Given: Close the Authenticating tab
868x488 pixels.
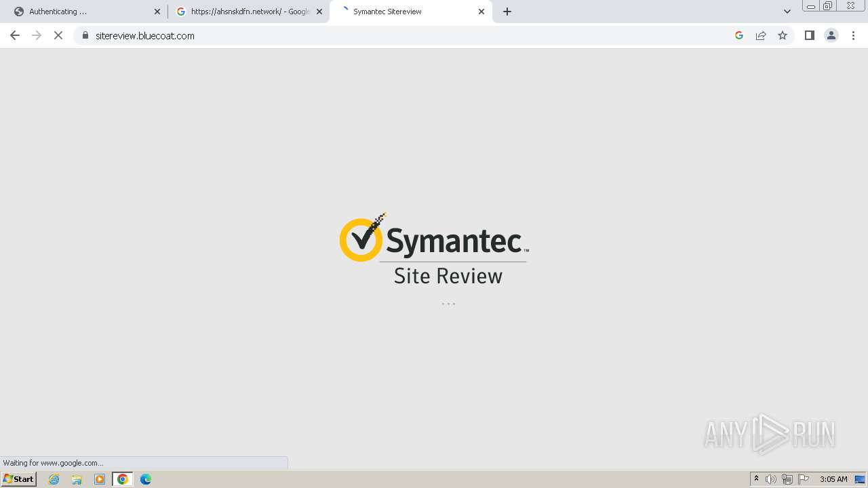Looking at the screenshot, I should [157, 12].
